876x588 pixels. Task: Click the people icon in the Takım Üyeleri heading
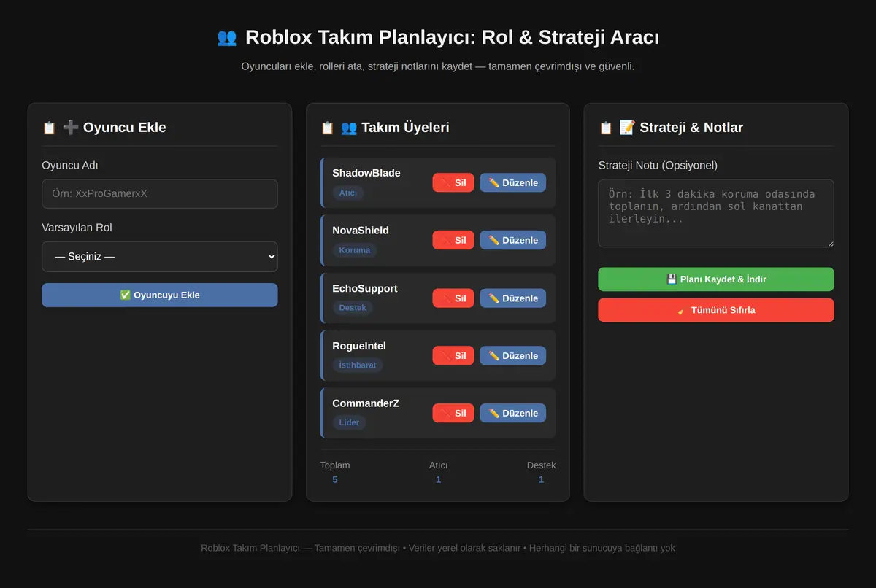pyautogui.click(x=349, y=128)
